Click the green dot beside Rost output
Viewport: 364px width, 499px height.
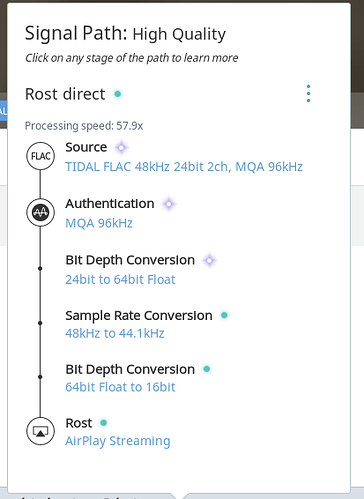pos(104,423)
